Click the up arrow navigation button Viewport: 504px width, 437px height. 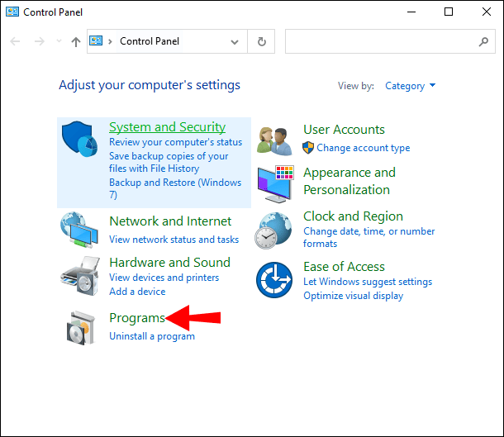pos(76,41)
